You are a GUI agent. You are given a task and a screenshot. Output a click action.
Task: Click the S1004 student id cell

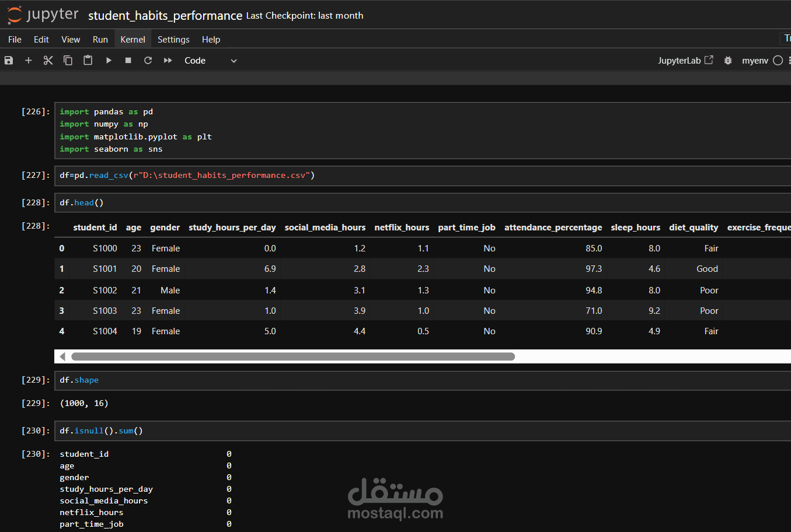pyautogui.click(x=105, y=331)
